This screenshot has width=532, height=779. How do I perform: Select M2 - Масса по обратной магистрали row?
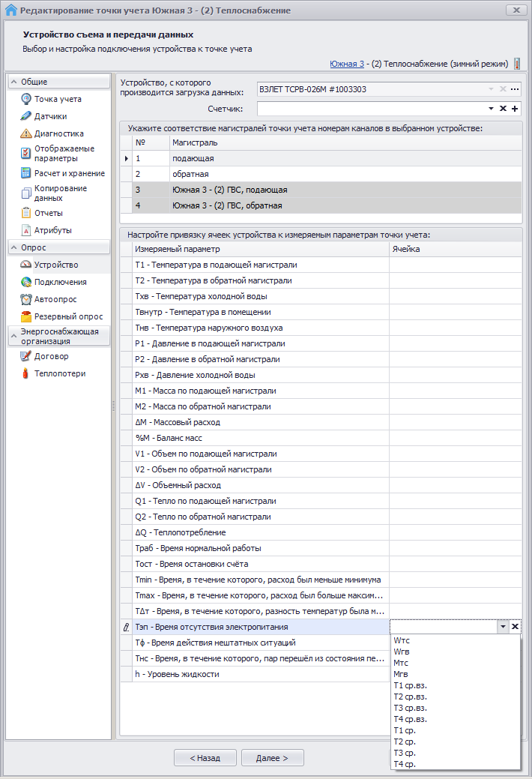tap(321, 406)
